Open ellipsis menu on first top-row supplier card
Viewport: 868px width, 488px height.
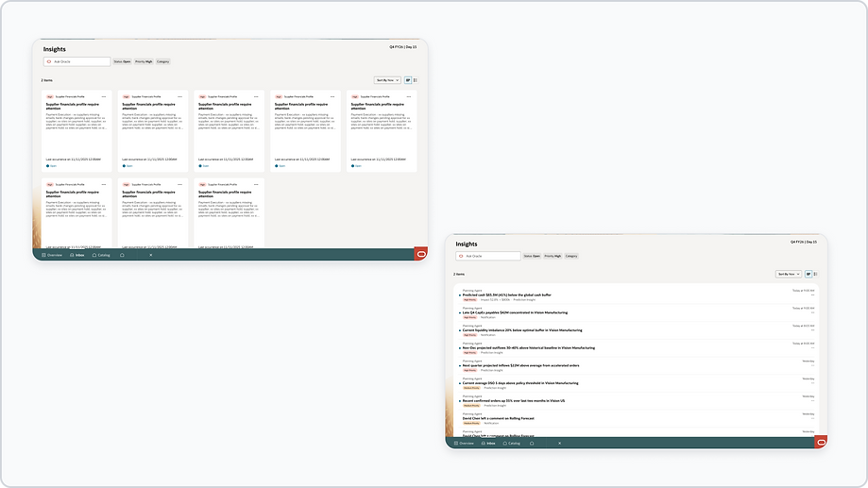click(104, 97)
